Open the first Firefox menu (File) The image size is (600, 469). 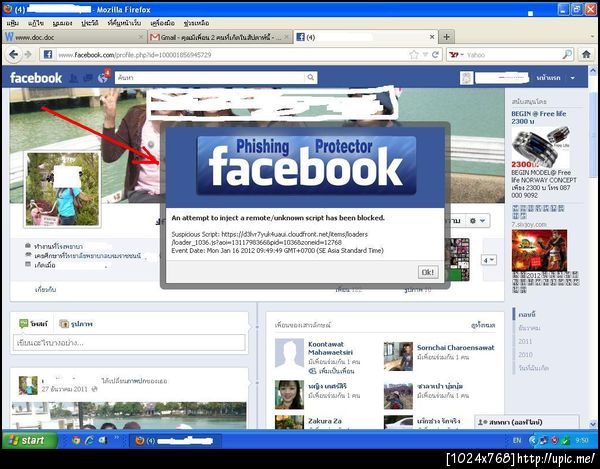click(x=13, y=23)
